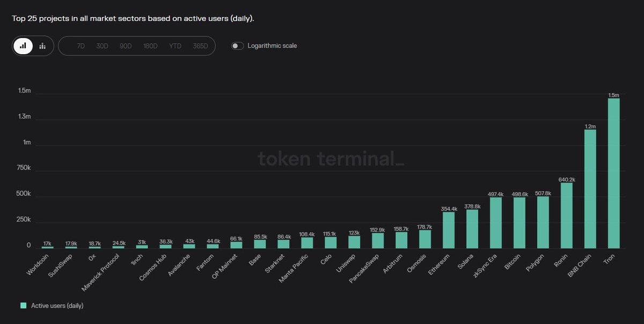
Task: Select the 90D time range
Action: (x=126, y=46)
